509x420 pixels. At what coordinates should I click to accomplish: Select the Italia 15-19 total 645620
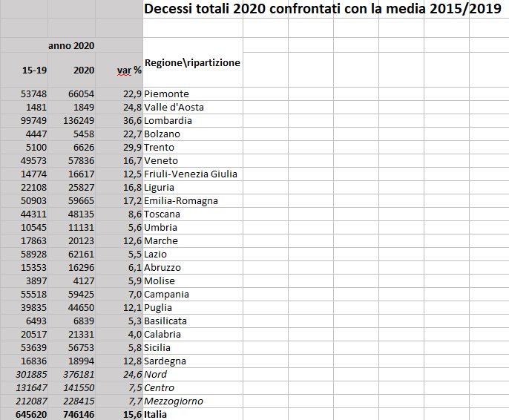(x=24, y=414)
